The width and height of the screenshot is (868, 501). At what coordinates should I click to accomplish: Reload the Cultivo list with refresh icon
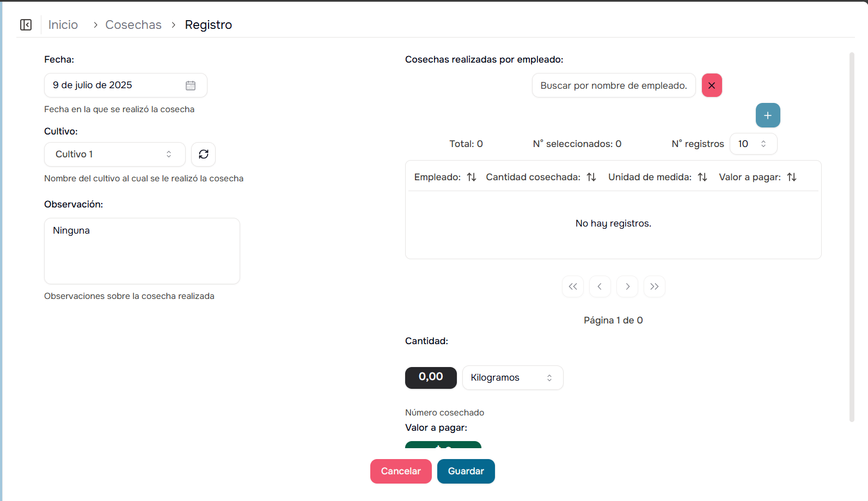pyautogui.click(x=204, y=155)
